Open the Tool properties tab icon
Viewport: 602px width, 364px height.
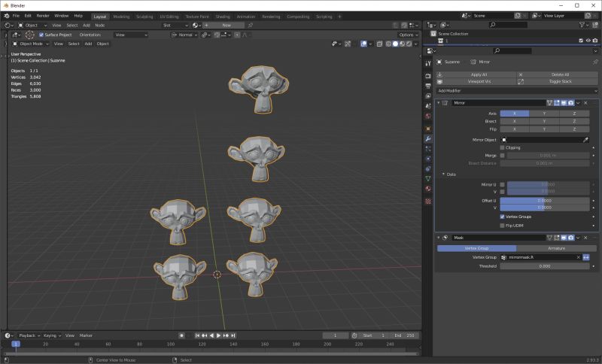click(428, 63)
